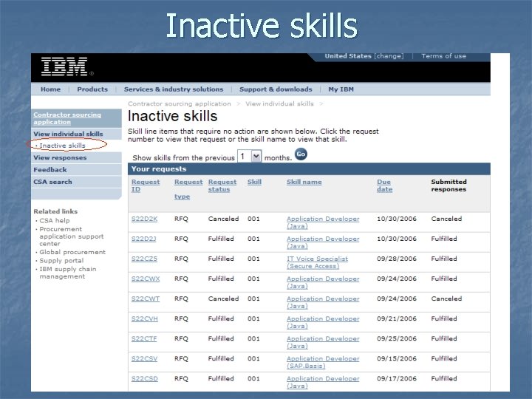Open request S22CWT

click(x=146, y=299)
